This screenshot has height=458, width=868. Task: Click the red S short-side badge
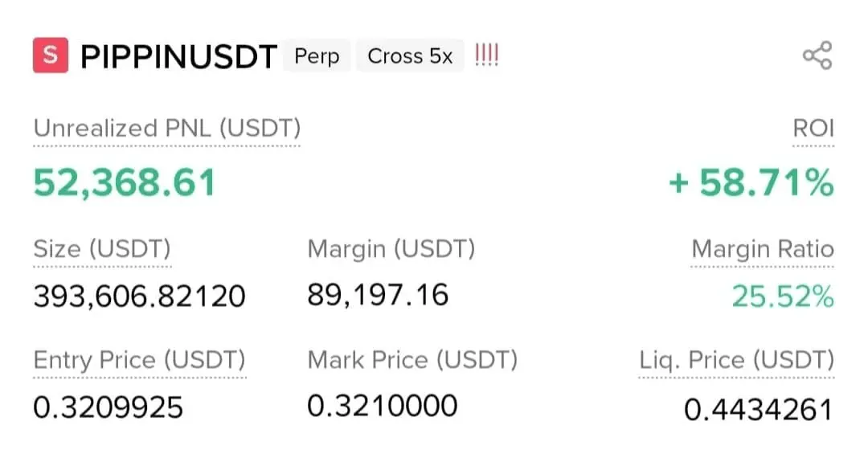pos(50,56)
